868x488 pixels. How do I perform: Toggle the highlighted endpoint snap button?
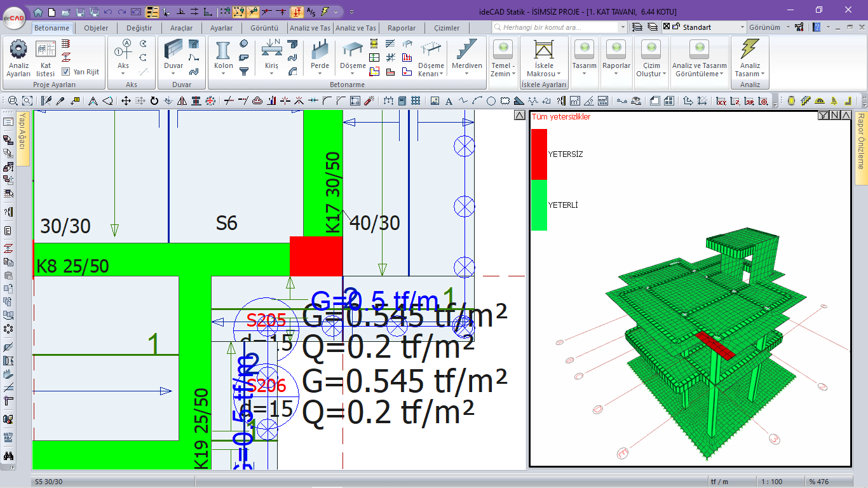pyautogui.click(x=252, y=12)
